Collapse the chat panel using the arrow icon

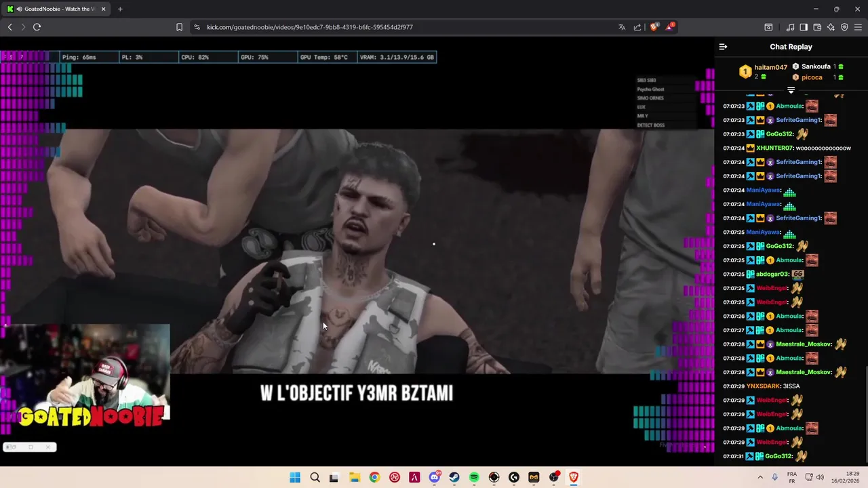pos(723,47)
